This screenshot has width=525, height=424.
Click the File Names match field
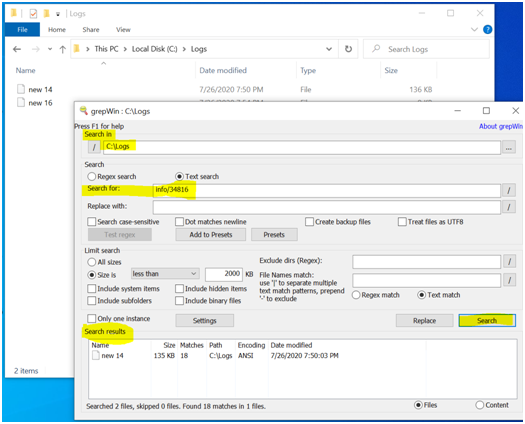pyautogui.click(x=427, y=280)
